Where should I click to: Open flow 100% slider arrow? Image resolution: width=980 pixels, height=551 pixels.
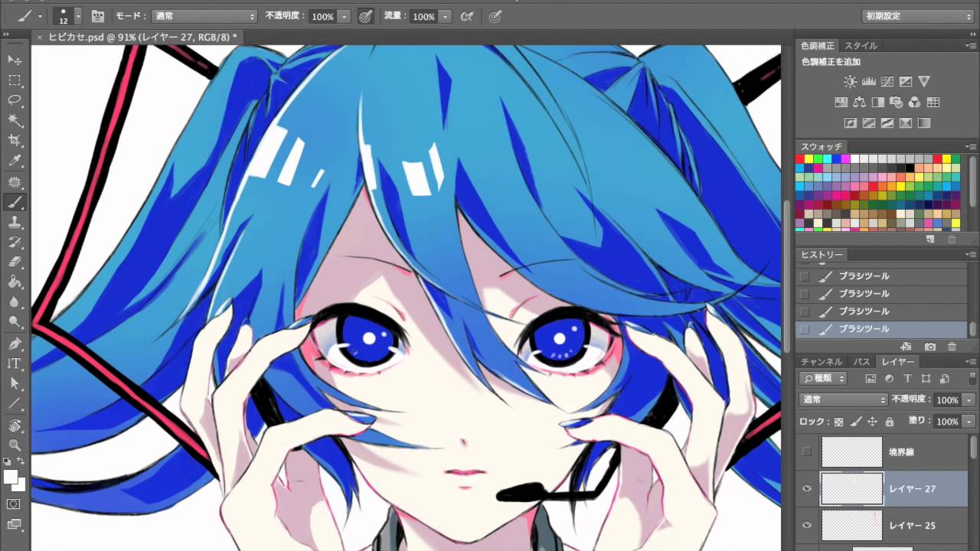[445, 16]
